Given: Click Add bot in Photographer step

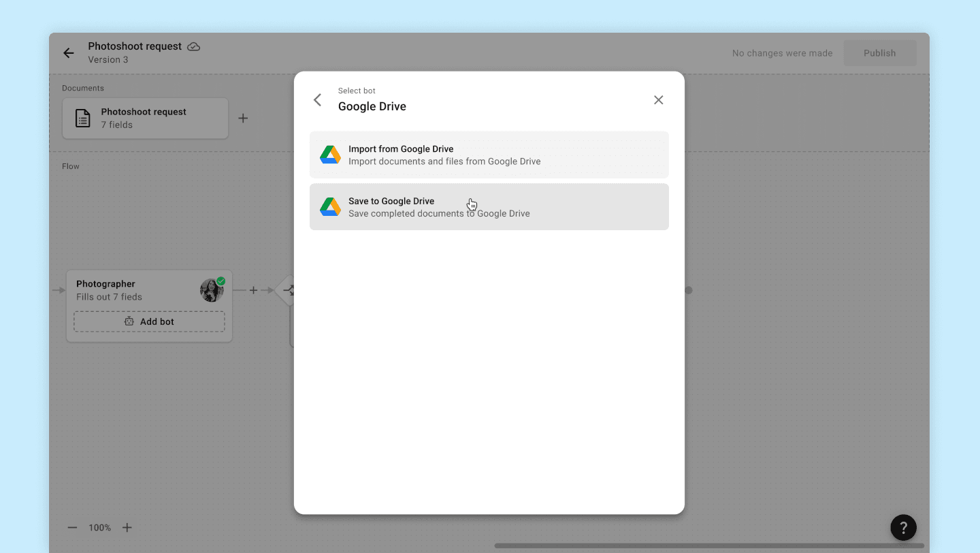Looking at the screenshot, I should (149, 321).
